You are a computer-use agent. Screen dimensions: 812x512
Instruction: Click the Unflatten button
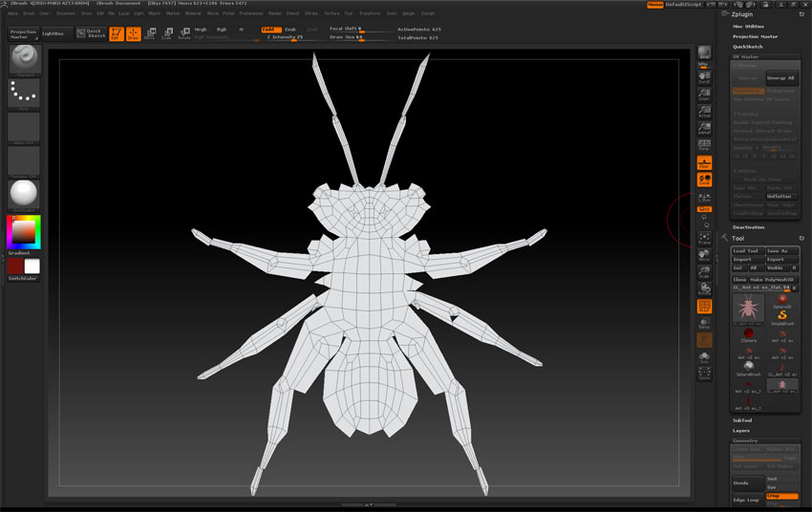781,197
